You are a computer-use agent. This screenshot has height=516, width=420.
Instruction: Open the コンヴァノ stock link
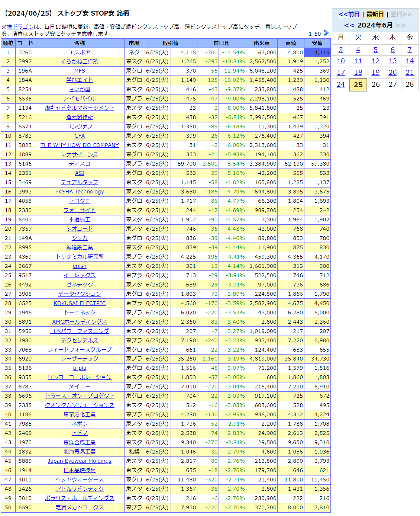pyautogui.click(x=80, y=126)
